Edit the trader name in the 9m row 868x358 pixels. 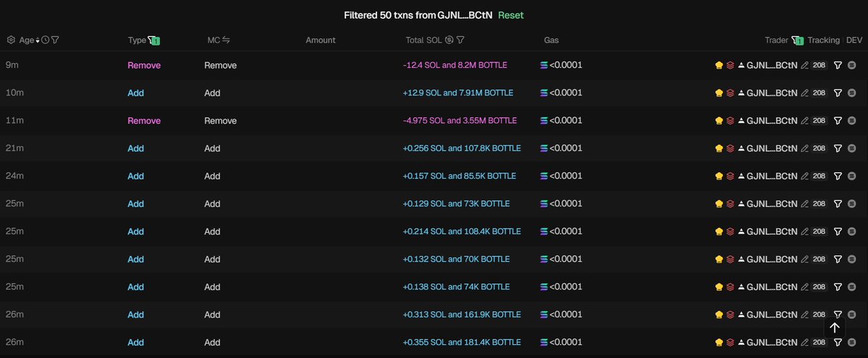805,65
